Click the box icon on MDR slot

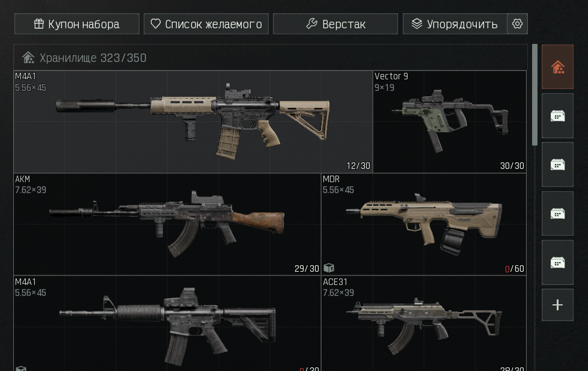coord(329,268)
